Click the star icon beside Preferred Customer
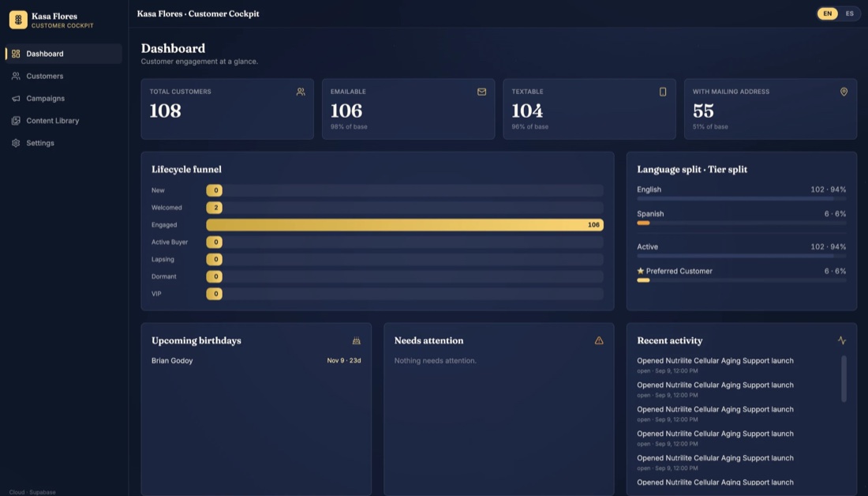 tap(641, 271)
